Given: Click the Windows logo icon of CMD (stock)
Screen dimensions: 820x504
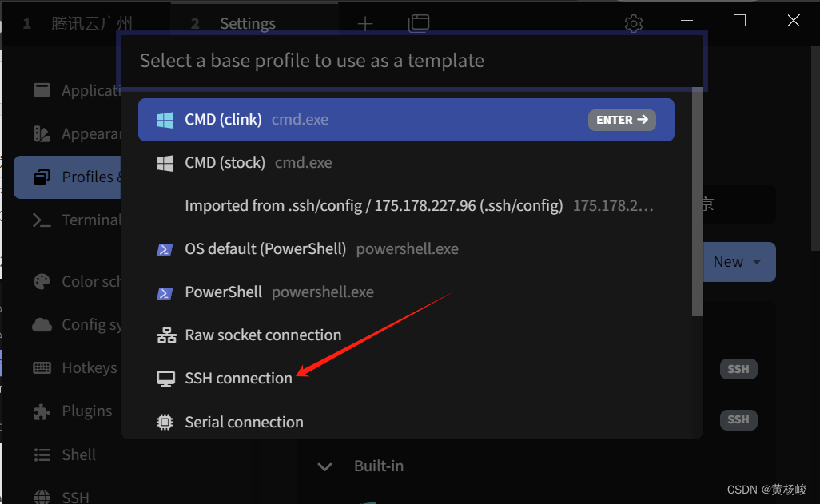Looking at the screenshot, I should [x=165, y=163].
